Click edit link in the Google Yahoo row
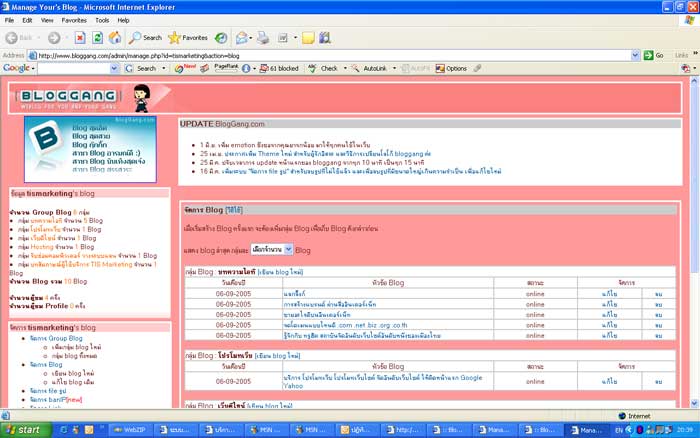This screenshot has height=438, width=700. 609,381
